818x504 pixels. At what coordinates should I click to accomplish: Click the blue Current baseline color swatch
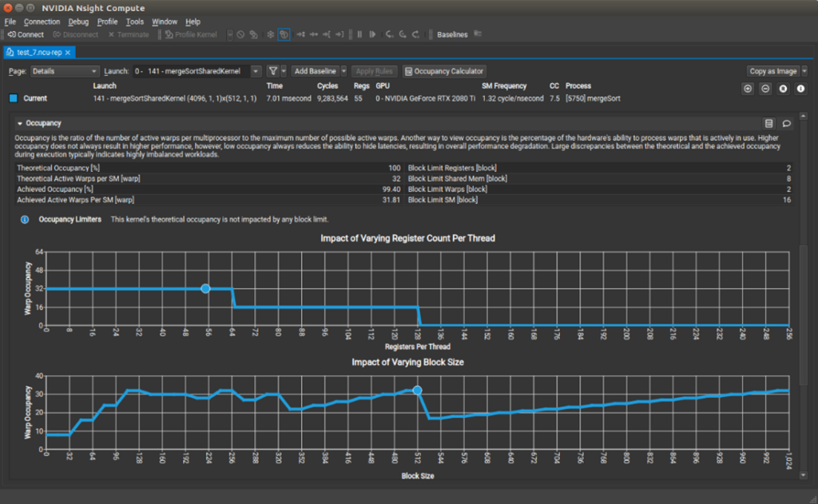[x=14, y=98]
